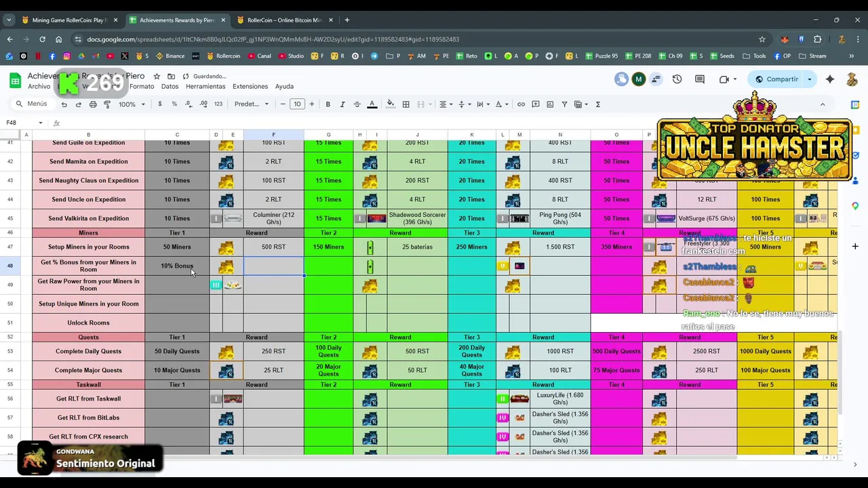This screenshot has height=488, width=868.
Task: Open Functions sigma icon
Action: [x=597, y=104]
